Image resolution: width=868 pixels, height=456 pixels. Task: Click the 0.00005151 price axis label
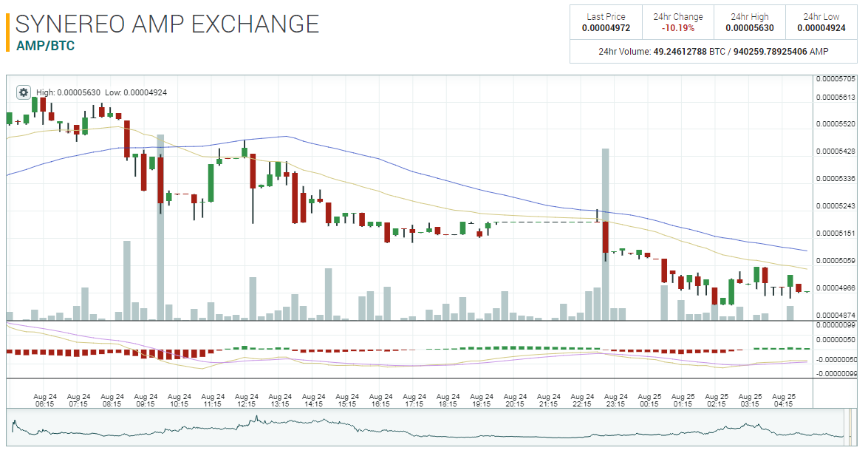835,234
